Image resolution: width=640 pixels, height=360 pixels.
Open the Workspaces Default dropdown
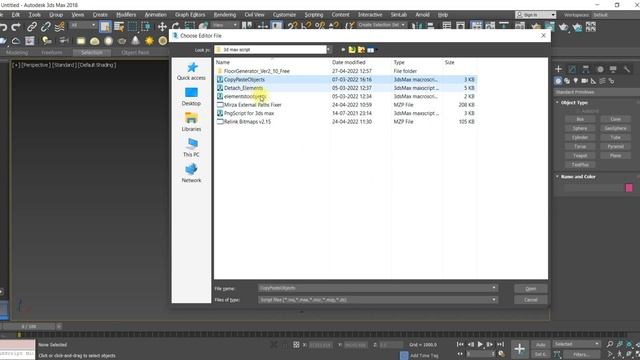pos(616,15)
